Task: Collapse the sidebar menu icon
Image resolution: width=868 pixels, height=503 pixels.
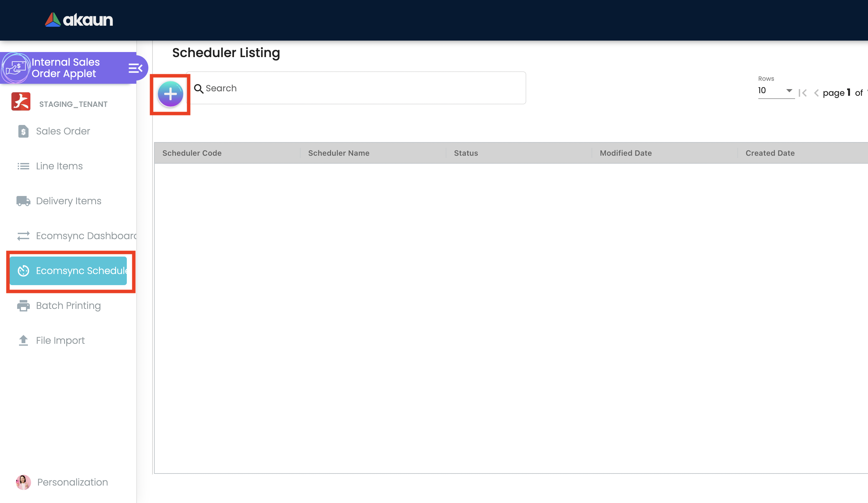Action: point(135,68)
